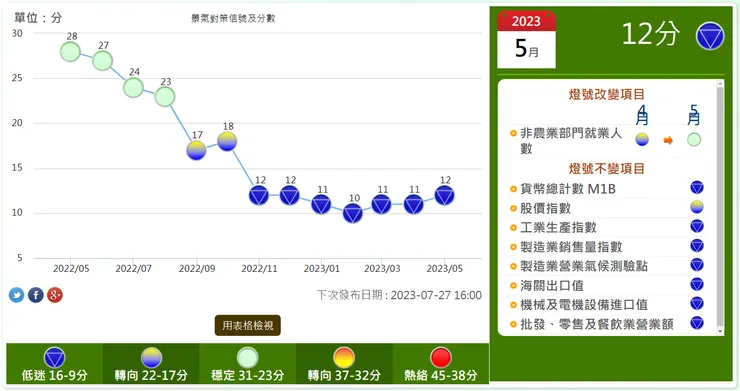Click the chart title 景氣對策信號及分數
740x391 pixels.
coord(233,18)
